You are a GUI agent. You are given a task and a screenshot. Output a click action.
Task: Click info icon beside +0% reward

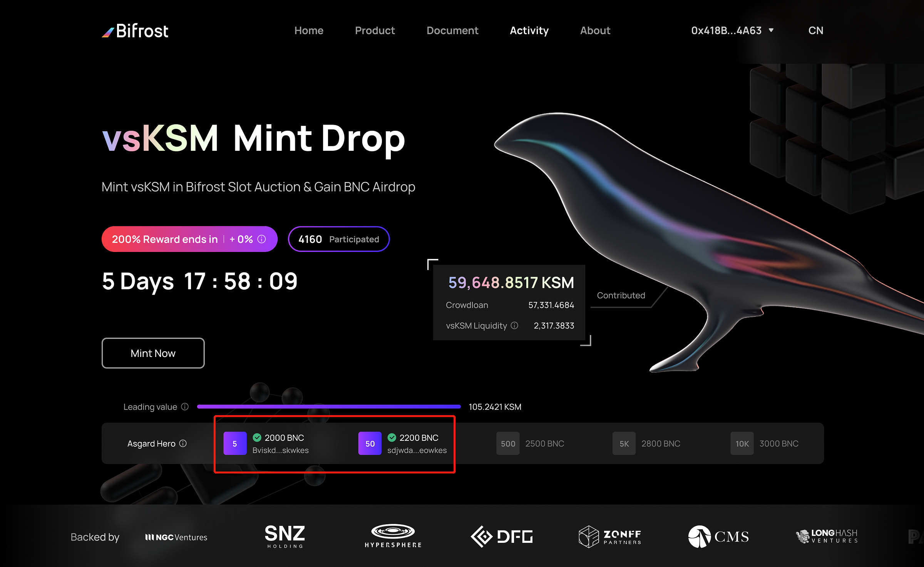click(262, 239)
